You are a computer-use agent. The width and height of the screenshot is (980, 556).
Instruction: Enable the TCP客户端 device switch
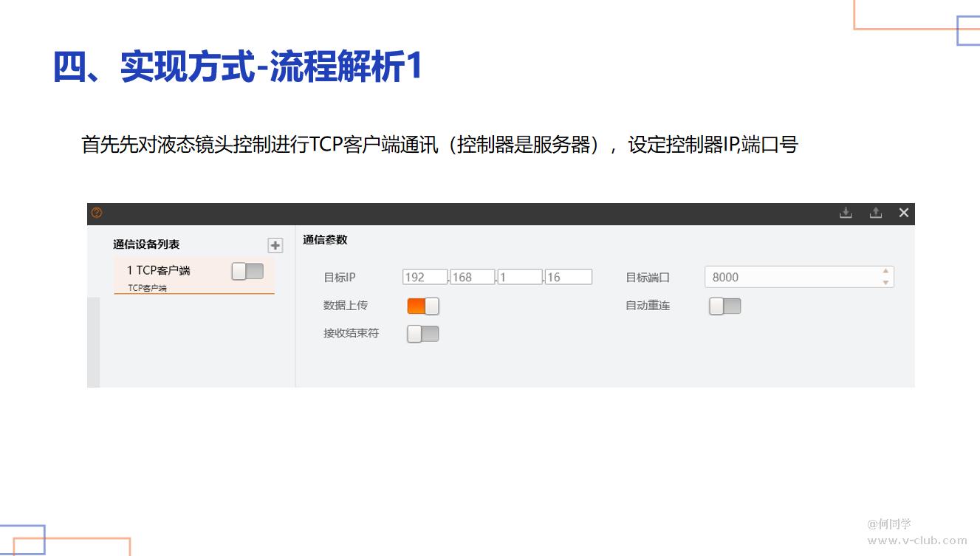point(247,272)
